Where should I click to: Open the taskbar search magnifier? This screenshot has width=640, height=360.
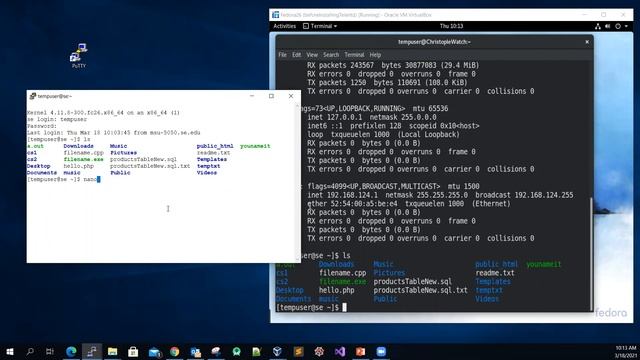[x=30, y=351]
